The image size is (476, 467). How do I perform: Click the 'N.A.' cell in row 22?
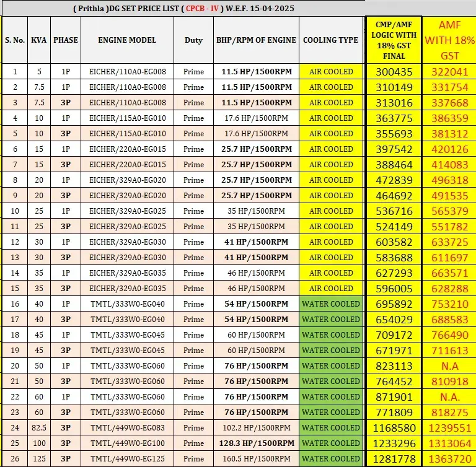click(449, 396)
